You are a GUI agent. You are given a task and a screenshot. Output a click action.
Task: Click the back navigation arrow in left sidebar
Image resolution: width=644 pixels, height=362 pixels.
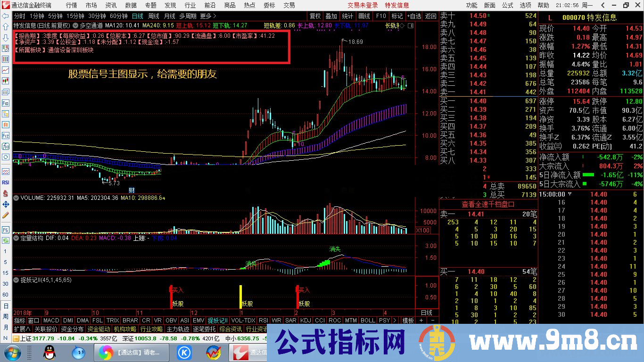tap(5, 17)
